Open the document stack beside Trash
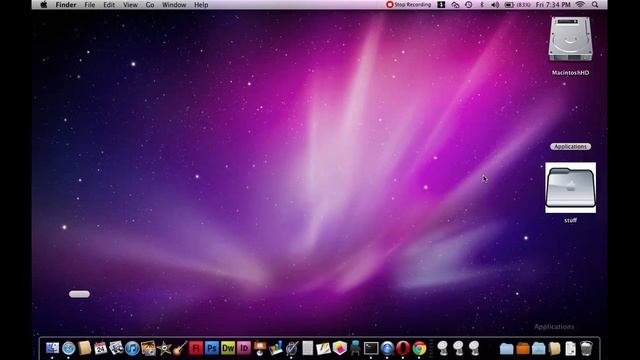This screenshot has width=640, height=360. (x=570, y=348)
